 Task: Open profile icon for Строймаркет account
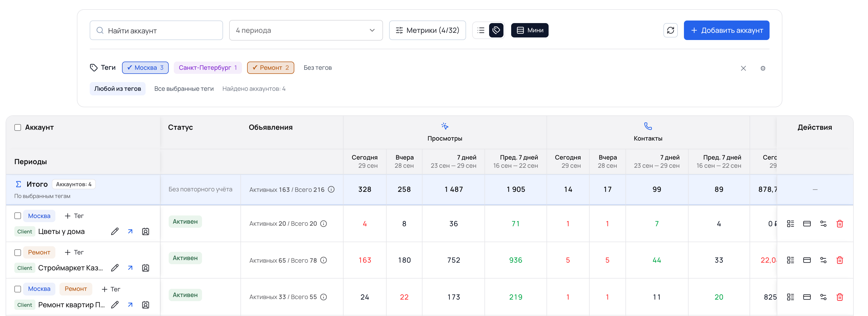pos(145,268)
